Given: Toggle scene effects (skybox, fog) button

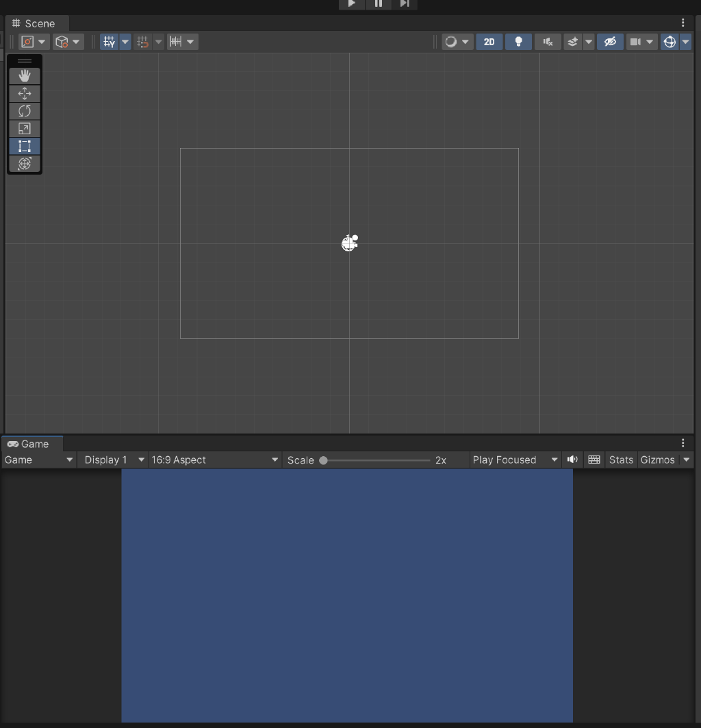Looking at the screenshot, I should pyautogui.click(x=573, y=42).
